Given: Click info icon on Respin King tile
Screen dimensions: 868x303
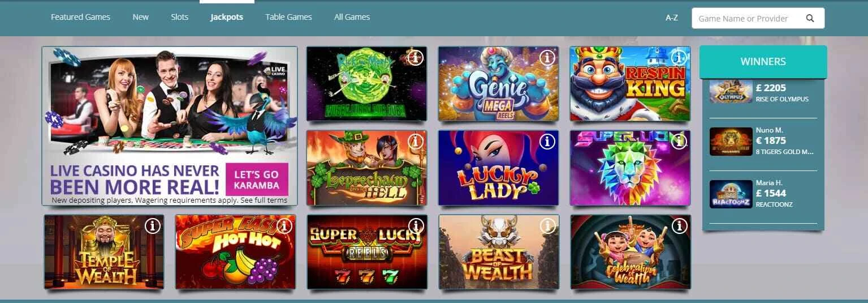Looking at the screenshot, I should pos(679,57).
